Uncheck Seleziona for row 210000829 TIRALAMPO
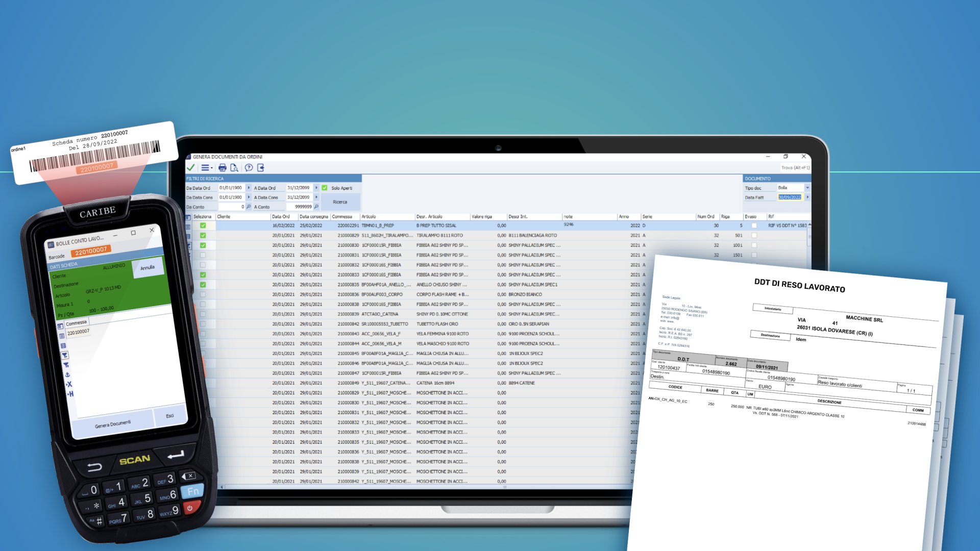The width and height of the screenshot is (980, 551). pos(203,235)
